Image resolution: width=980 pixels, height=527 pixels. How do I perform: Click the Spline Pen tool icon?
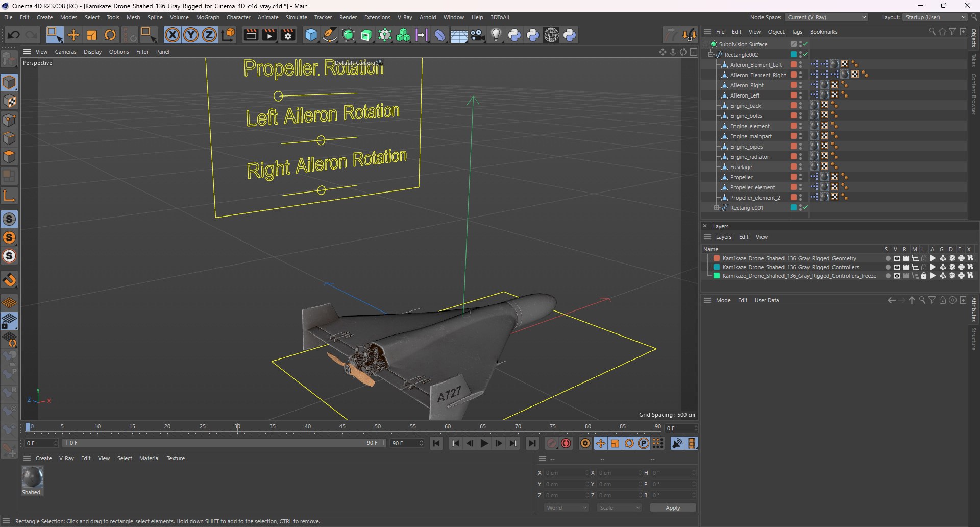point(330,35)
